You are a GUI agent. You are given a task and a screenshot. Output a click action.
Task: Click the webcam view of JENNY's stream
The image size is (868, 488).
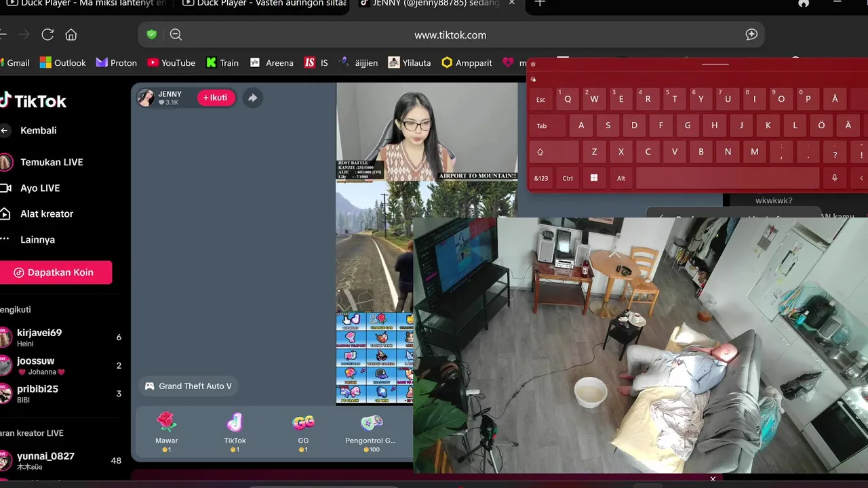tap(427, 131)
